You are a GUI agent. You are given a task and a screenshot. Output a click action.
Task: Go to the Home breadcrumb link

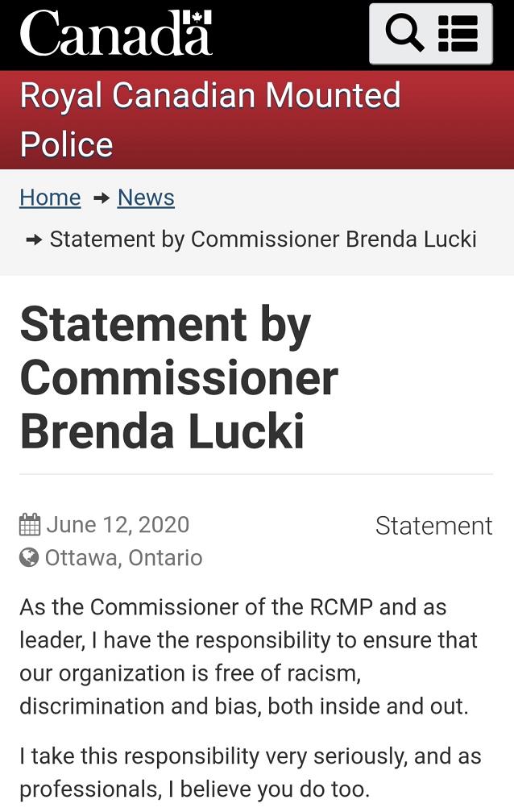point(50,198)
